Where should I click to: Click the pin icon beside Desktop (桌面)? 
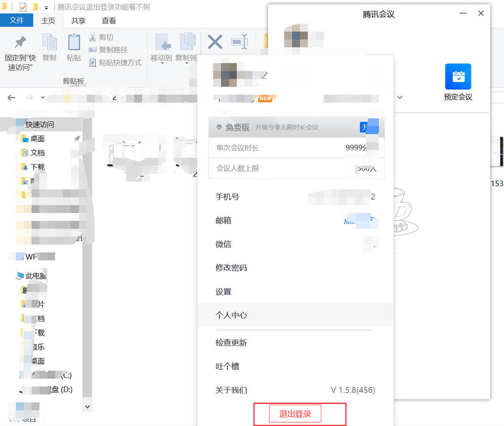click(77, 139)
